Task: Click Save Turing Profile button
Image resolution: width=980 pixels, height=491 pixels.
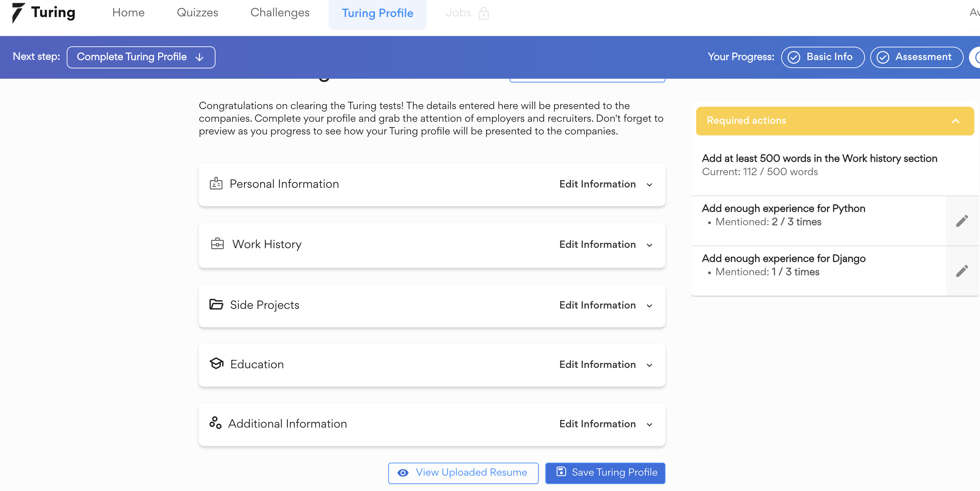Action: coord(605,473)
